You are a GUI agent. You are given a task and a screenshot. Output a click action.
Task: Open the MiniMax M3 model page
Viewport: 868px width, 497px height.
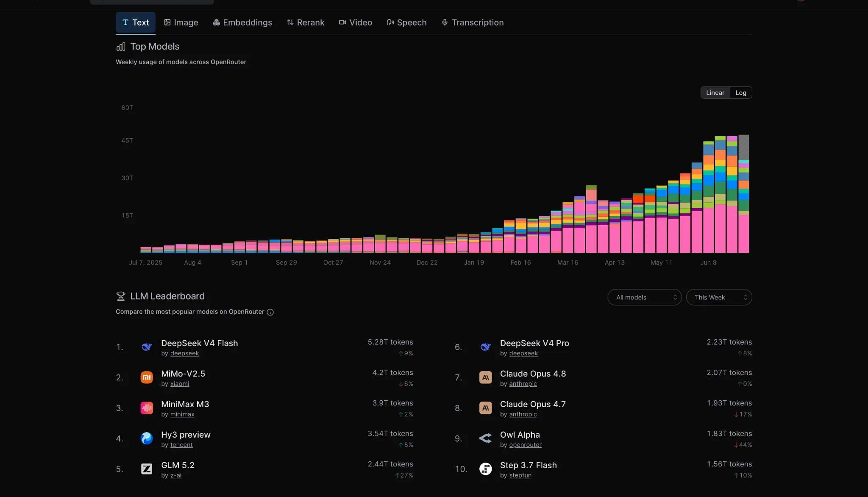(185, 404)
